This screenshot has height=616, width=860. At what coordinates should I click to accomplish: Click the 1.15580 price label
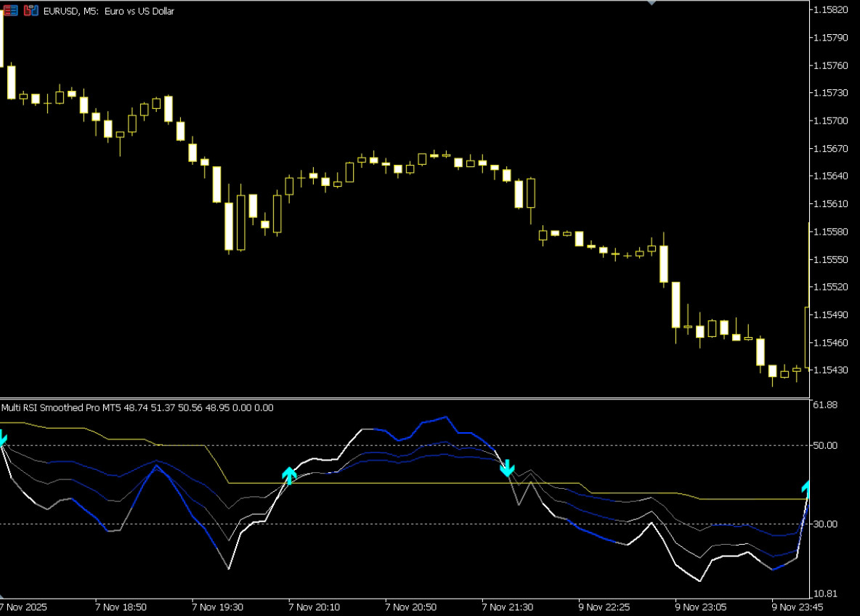(x=831, y=232)
